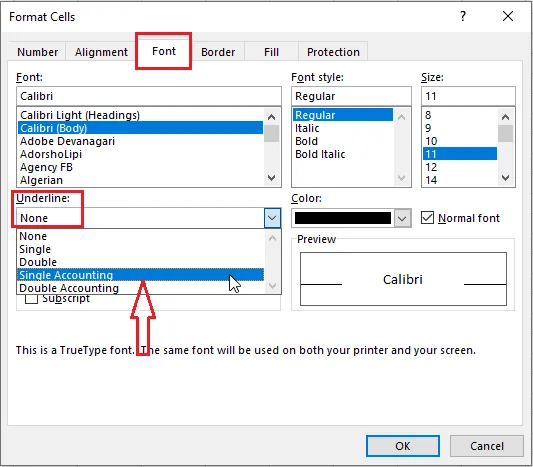The height and width of the screenshot is (467, 533).
Task: Go to the Border tab
Action: pyautogui.click(x=218, y=52)
